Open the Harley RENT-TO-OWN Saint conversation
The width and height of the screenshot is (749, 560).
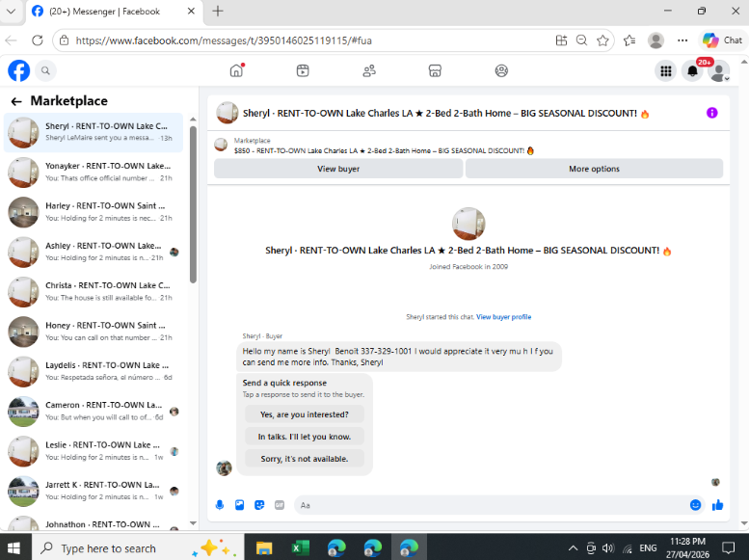94,212
